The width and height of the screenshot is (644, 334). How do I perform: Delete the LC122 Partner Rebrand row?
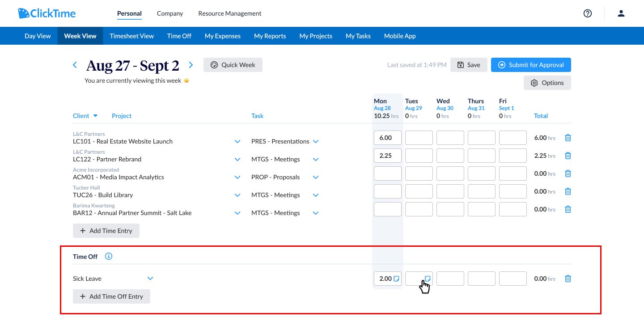(568, 156)
